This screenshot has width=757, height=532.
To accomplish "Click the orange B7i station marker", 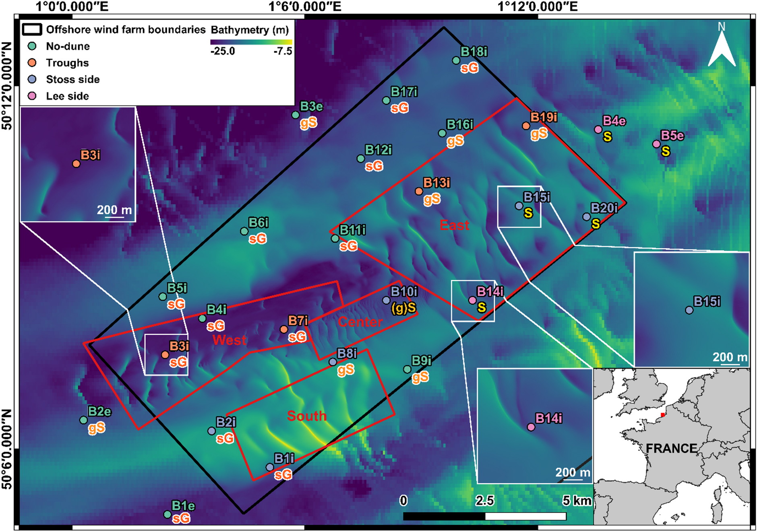I will tap(284, 330).
